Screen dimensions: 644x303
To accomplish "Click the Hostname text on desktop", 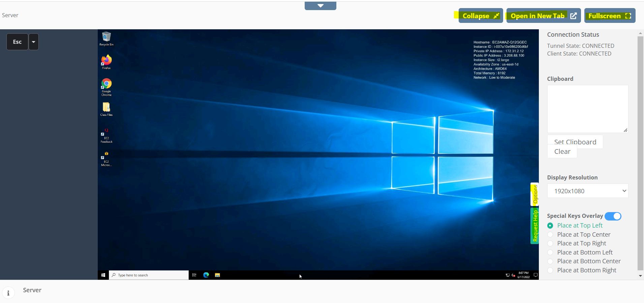I will coord(500,42).
